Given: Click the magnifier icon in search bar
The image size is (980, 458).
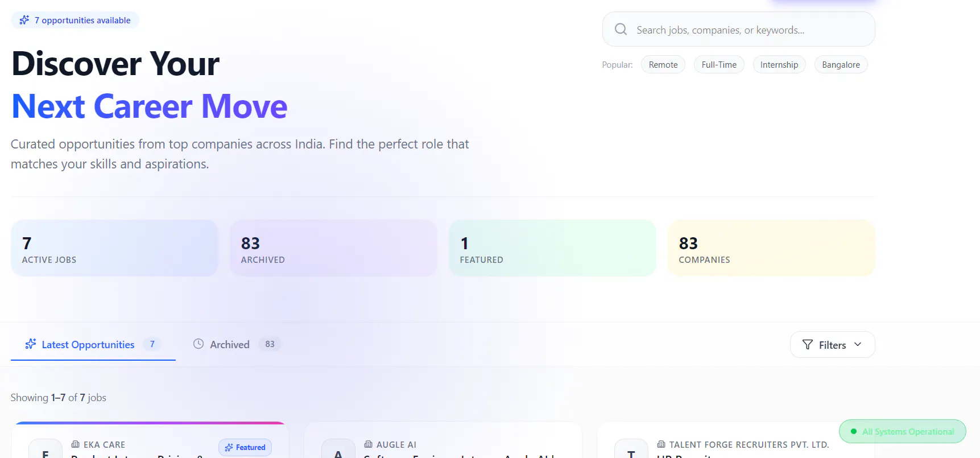Looking at the screenshot, I should click(x=621, y=29).
